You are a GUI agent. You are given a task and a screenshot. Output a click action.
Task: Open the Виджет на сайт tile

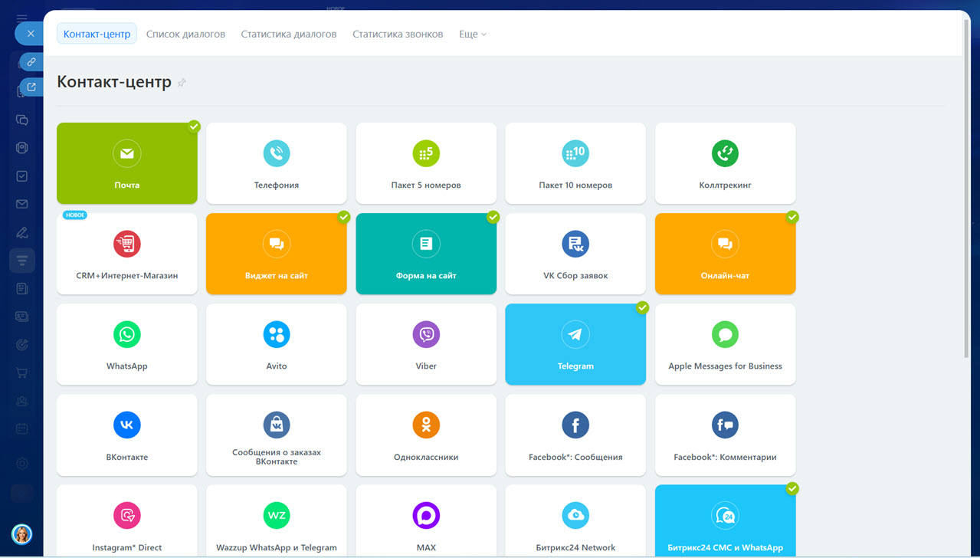click(277, 254)
